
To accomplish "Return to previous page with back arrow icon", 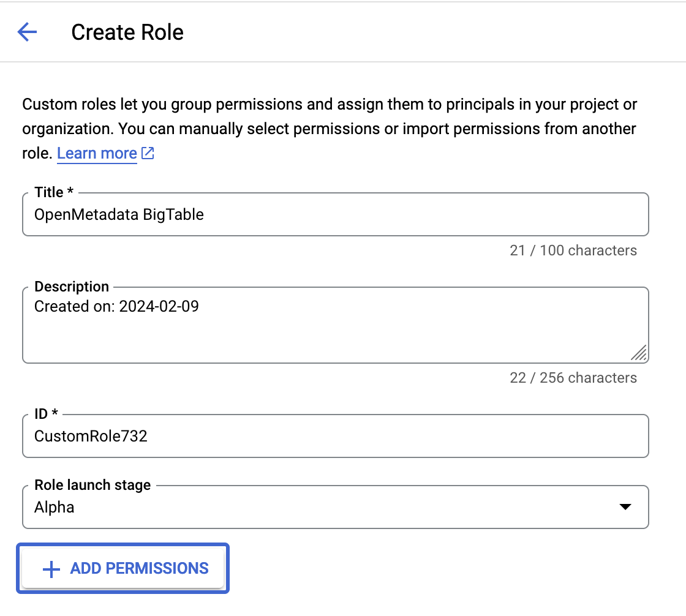I will point(27,32).
